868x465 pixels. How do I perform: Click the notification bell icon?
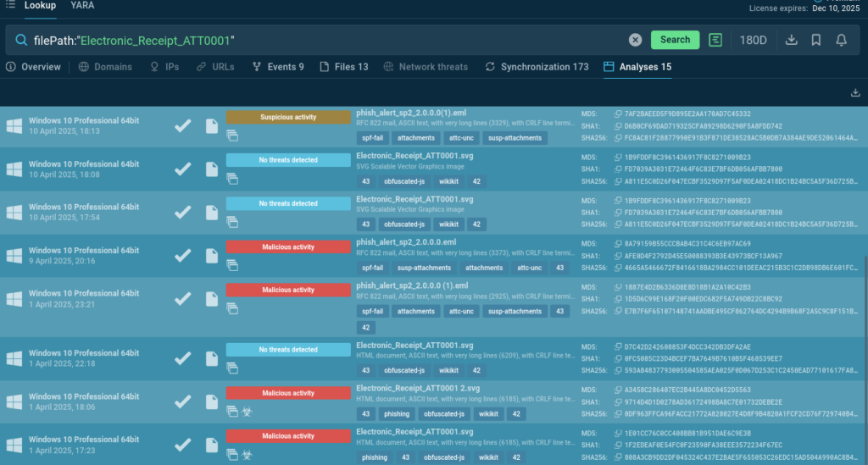(842, 40)
